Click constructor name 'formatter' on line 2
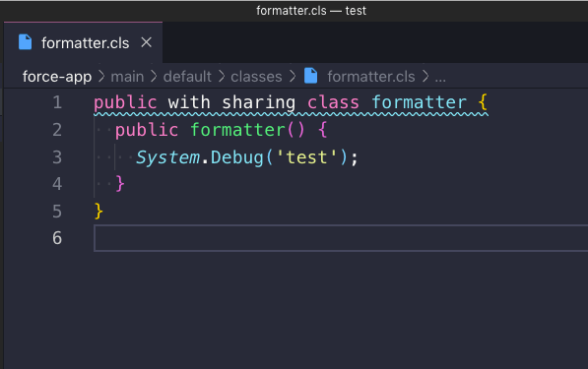This screenshot has height=369, width=588. (237, 130)
